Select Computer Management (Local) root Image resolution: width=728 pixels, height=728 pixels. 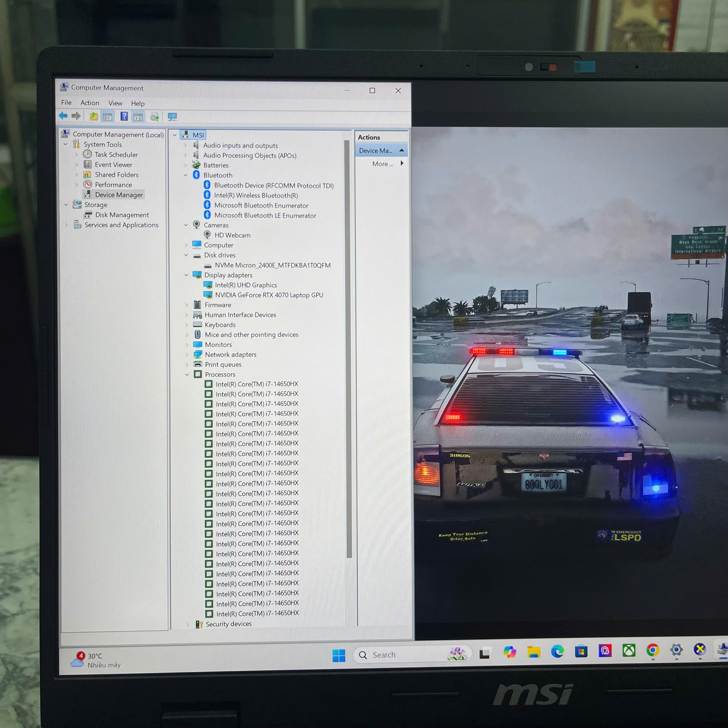click(x=118, y=135)
